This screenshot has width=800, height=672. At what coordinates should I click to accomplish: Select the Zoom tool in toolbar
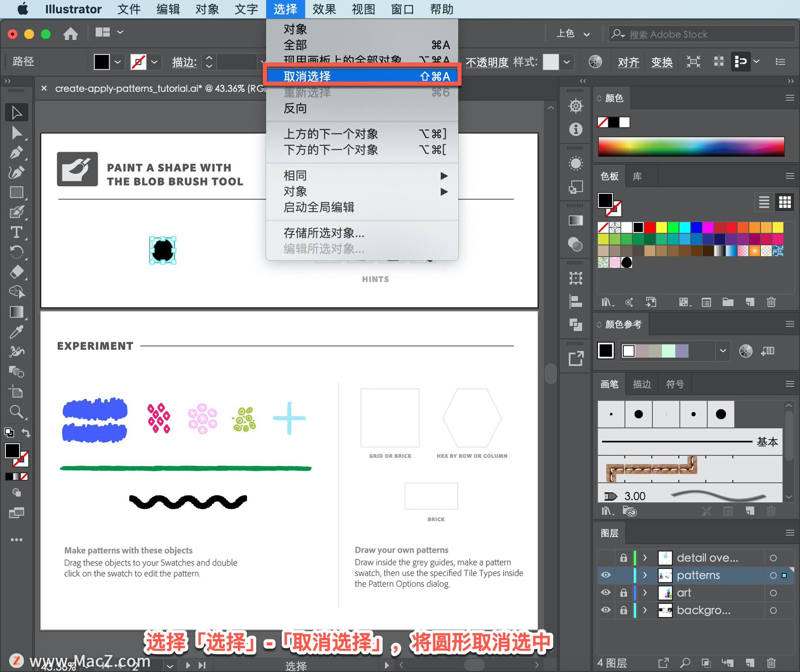point(16,412)
